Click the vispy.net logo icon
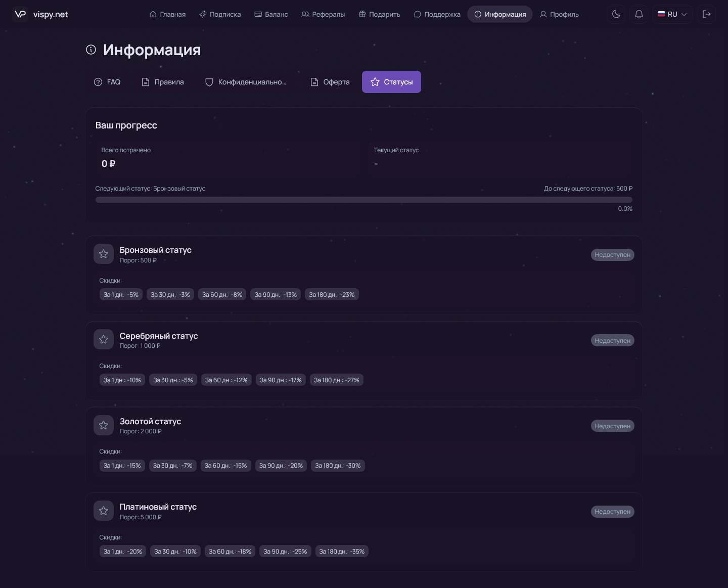728x588 pixels. (x=20, y=14)
